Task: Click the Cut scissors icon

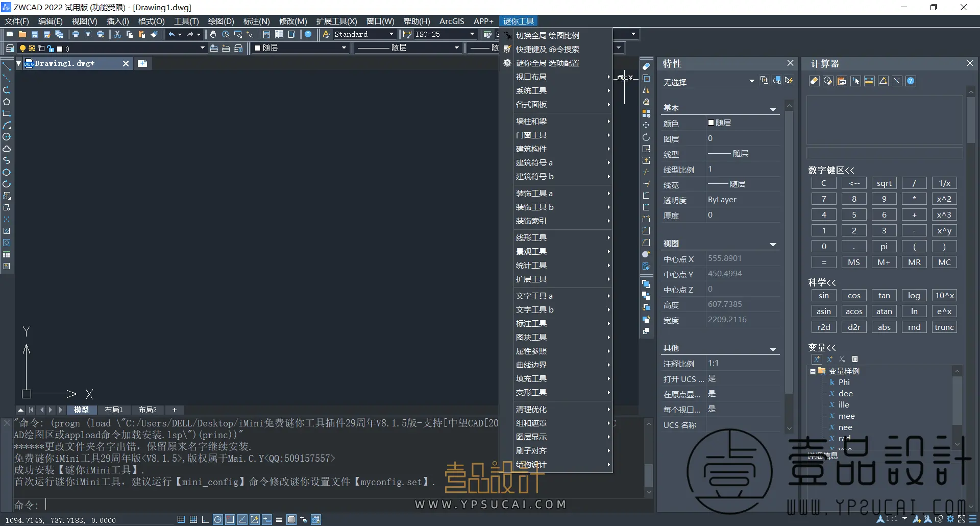Action: click(117, 34)
